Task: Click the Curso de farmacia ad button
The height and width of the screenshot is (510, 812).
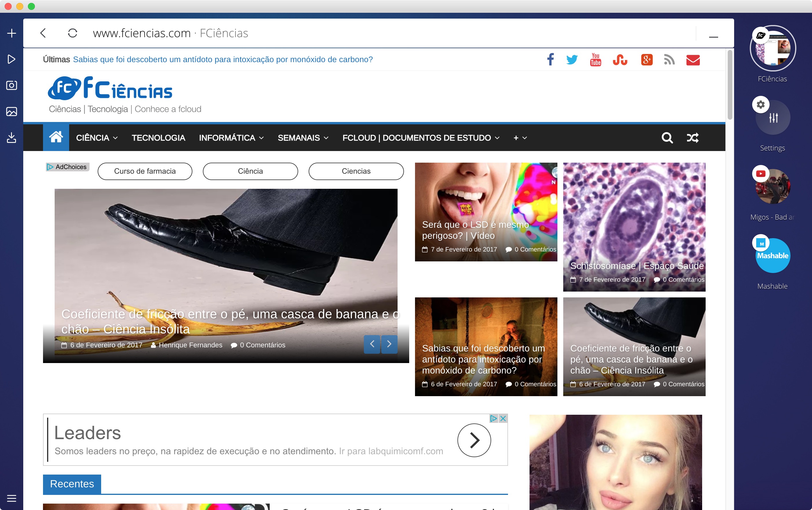Action: point(145,171)
